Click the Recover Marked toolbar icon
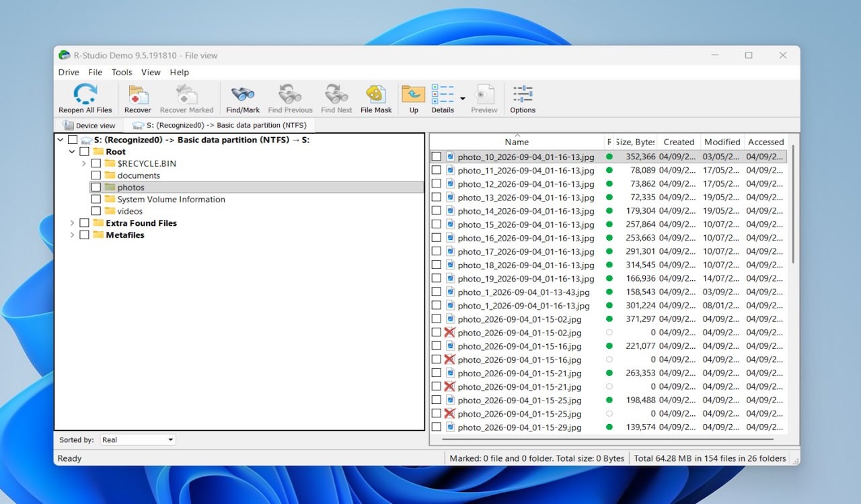This screenshot has height=504, width=861. click(186, 94)
